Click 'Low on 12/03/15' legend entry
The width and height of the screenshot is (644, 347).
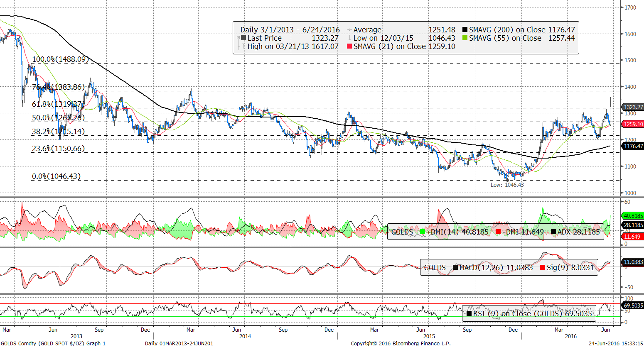(x=383, y=38)
